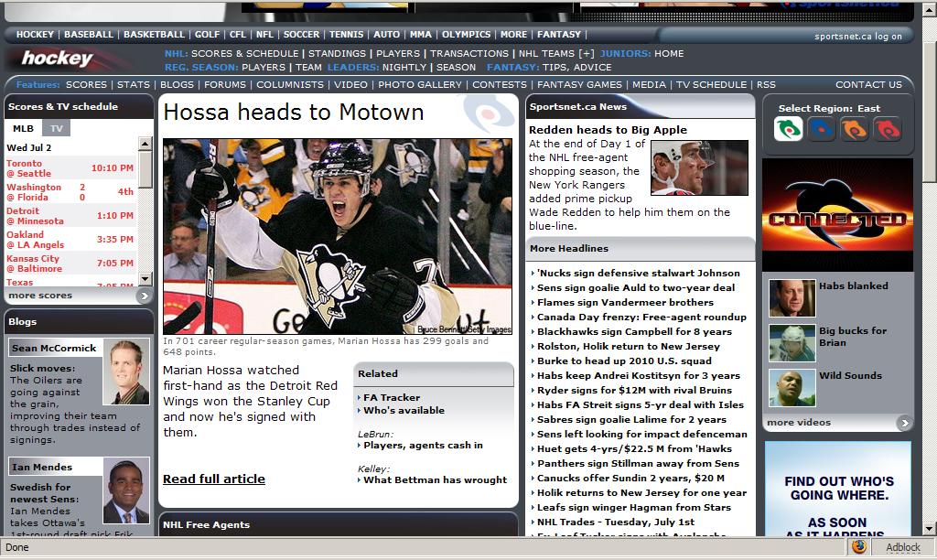Open the BASEBALL menu item
Image resolution: width=937 pixels, height=560 pixels.
pos(89,34)
